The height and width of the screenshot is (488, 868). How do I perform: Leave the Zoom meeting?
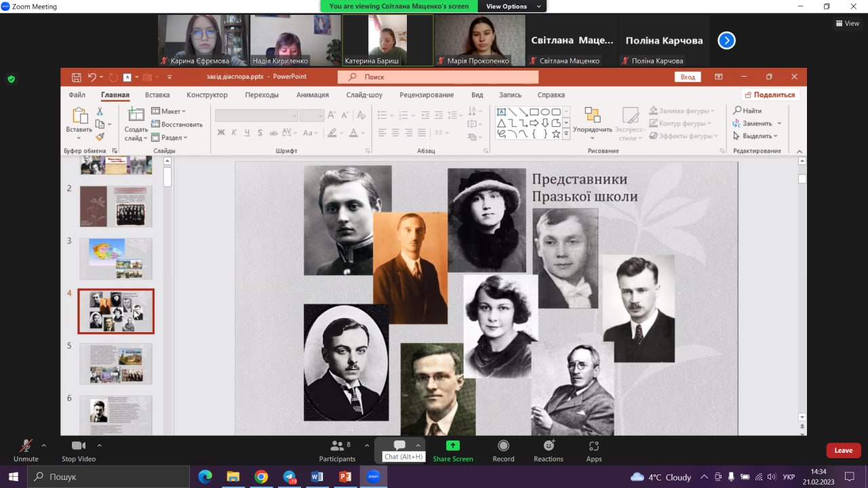[843, 451]
